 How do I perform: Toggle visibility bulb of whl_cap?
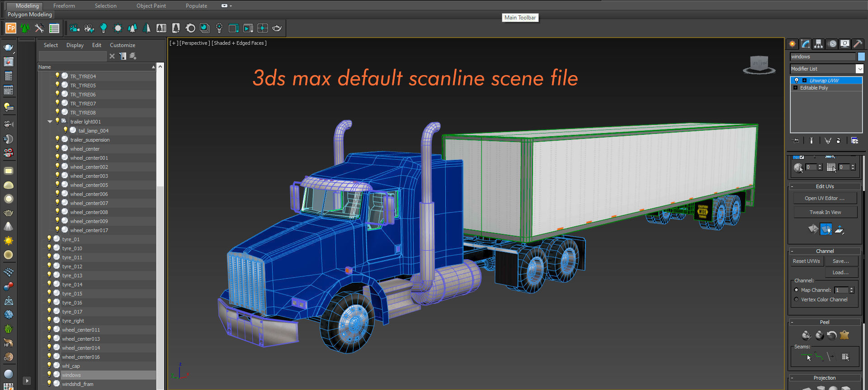pyautogui.click(x=49, y=366)
